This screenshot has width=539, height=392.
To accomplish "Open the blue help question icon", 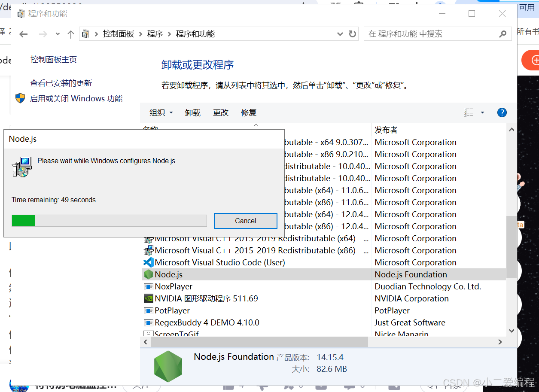I will pos(502,112).
